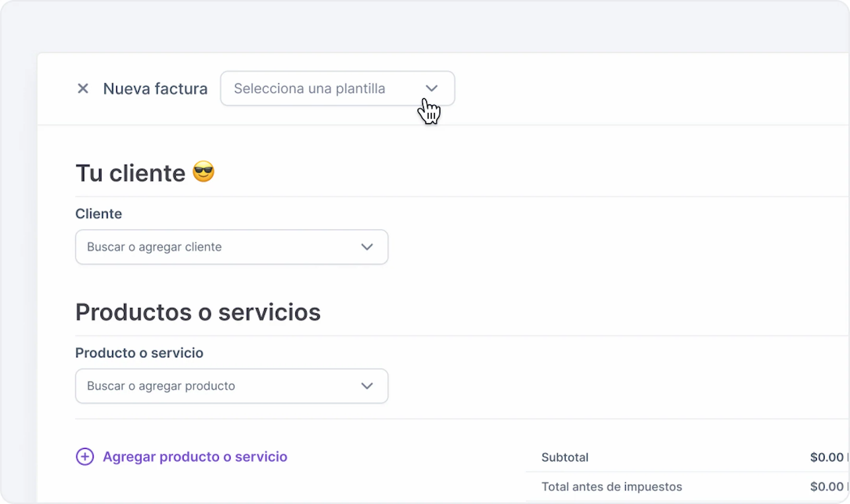Select the Agregar producto o servicio link
The image size is (850, 504).
point(195,457)
